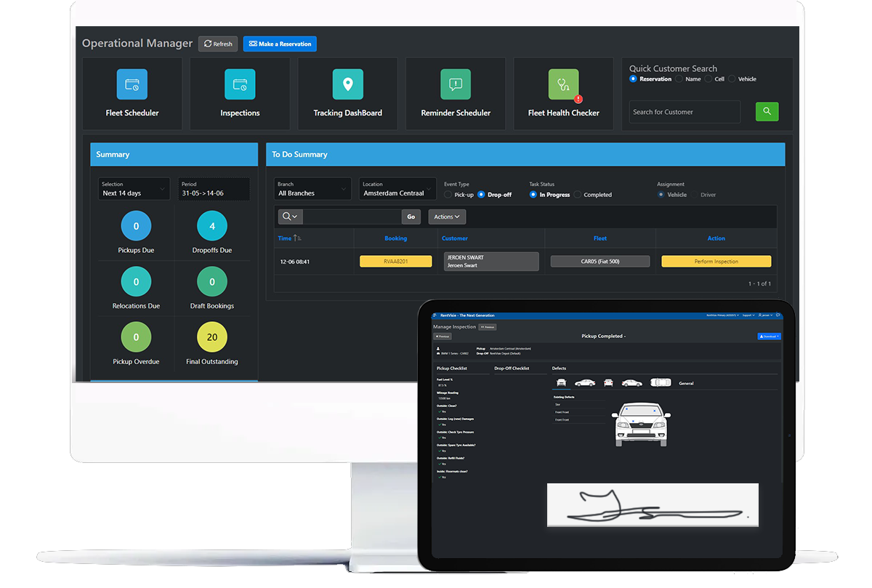Open the Fleet Scheduler

point(132,93)
